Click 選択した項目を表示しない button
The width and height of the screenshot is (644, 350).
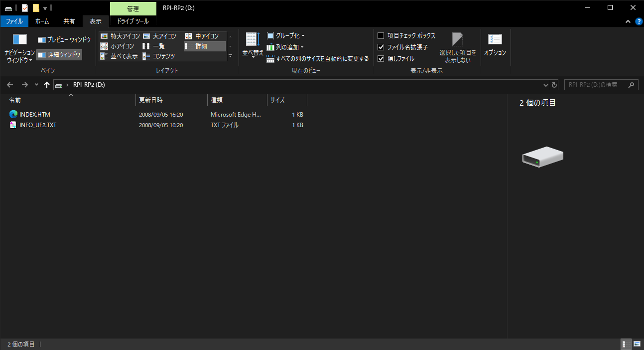click(458, 48)
